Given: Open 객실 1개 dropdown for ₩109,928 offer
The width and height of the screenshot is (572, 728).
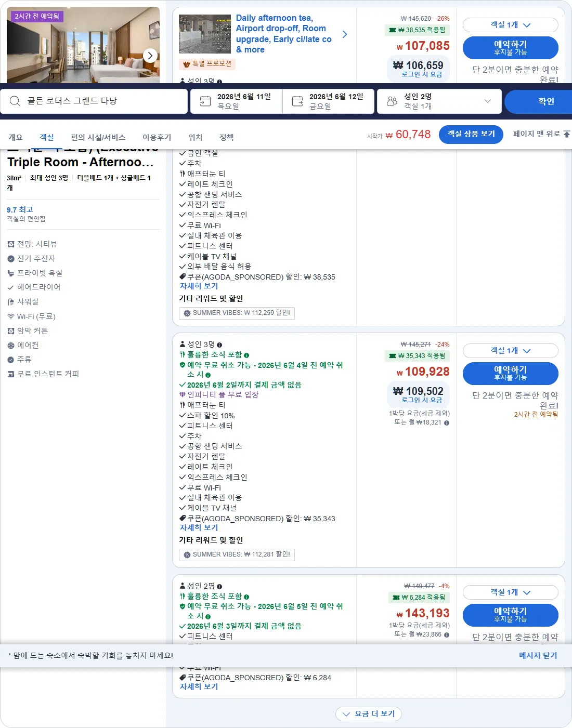Looking at the screenshot, I should point(511,351).
